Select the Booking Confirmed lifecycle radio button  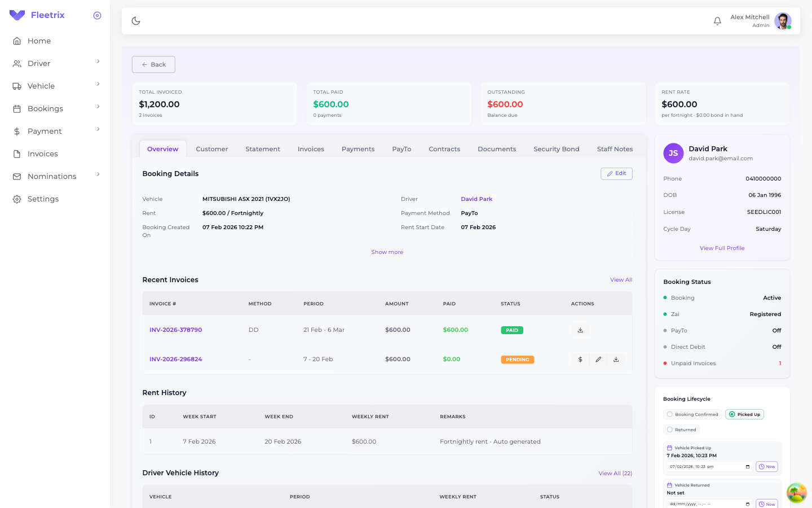[x=692, y=414]
